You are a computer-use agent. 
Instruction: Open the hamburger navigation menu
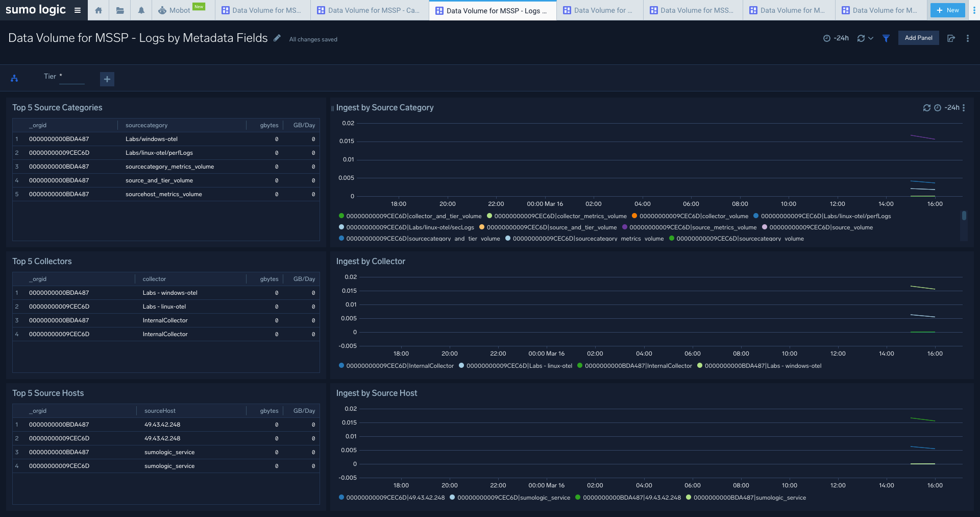tap(78, 10)
